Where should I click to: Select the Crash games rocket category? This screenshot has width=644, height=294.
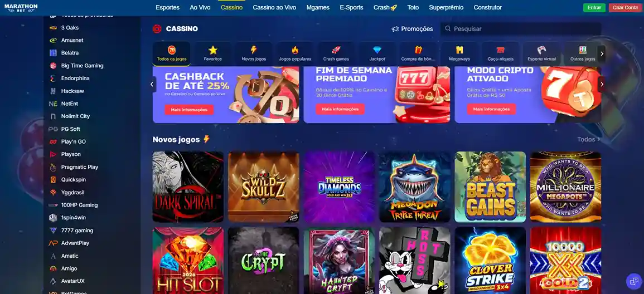[x=336, y=53]
